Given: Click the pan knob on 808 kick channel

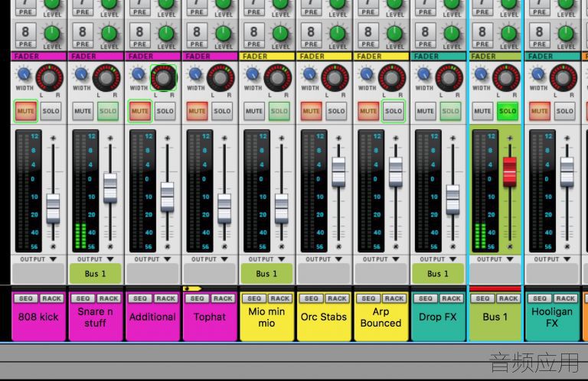Looking at the screenshot, I should (49, 78).
